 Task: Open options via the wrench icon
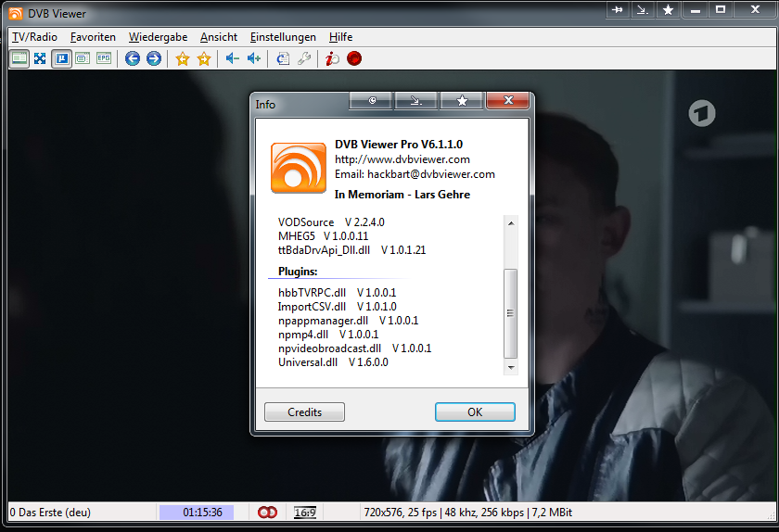pos(304,58)
